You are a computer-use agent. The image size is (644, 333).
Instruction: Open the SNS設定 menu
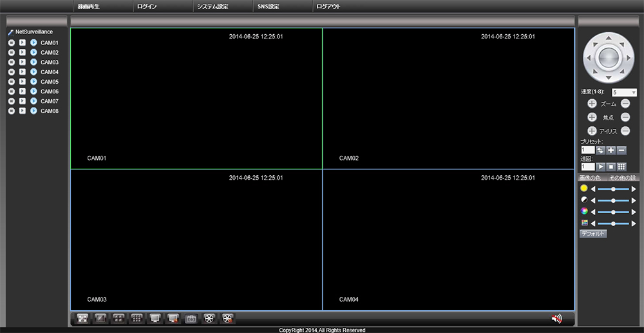(x=268, y=6)
